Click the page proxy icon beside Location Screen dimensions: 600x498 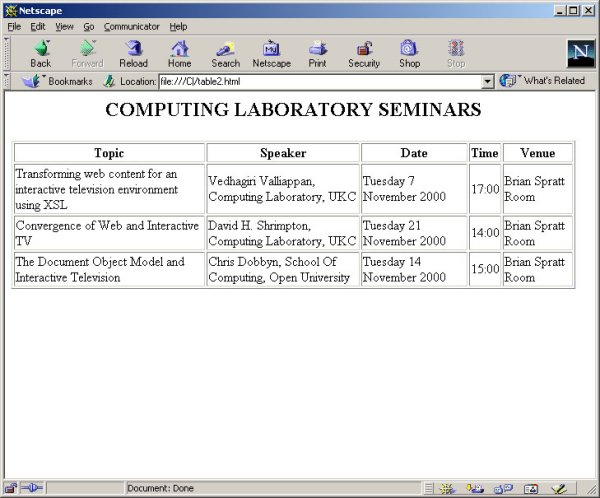tap(109, 81)
